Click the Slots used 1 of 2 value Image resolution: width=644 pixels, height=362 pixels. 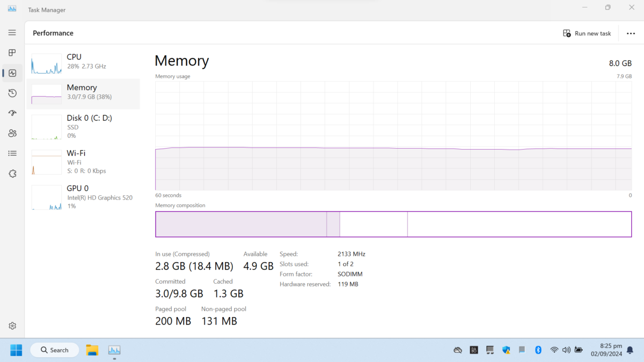coord(346,264)
